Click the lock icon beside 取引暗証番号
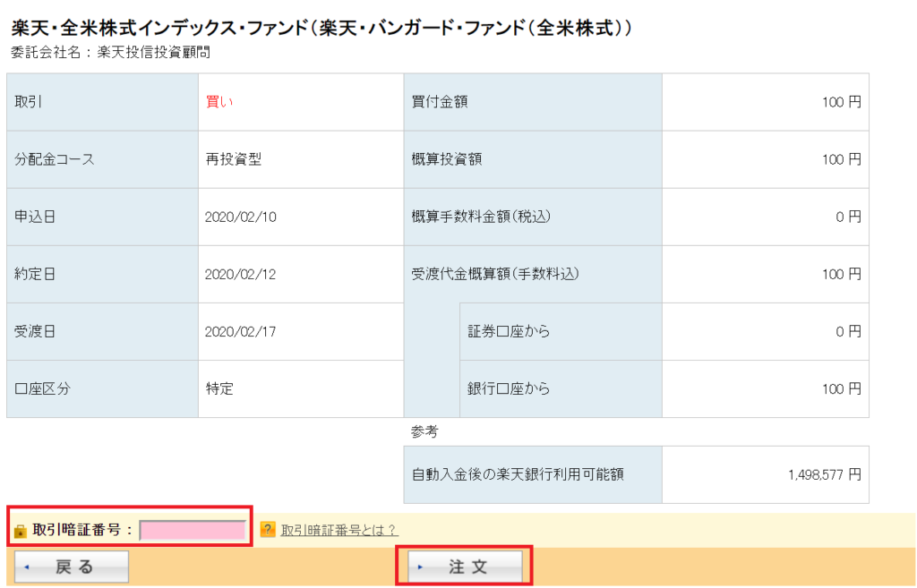The image size is (917, 588). click(x=20, y=532)
